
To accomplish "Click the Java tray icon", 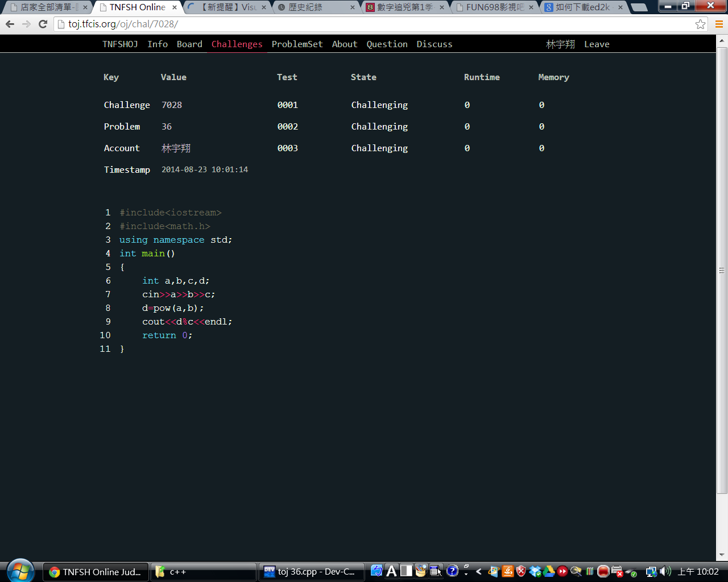I will pyautogui.click(x=507, y=572).
